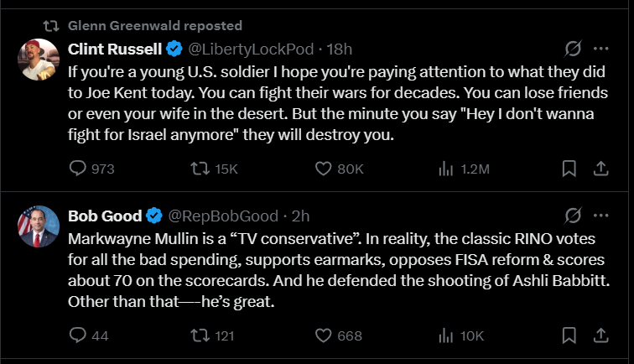Click the Glenn Greenwald reposted link
The height and width of the screenshot is (364, 634).
pos(153,25)
